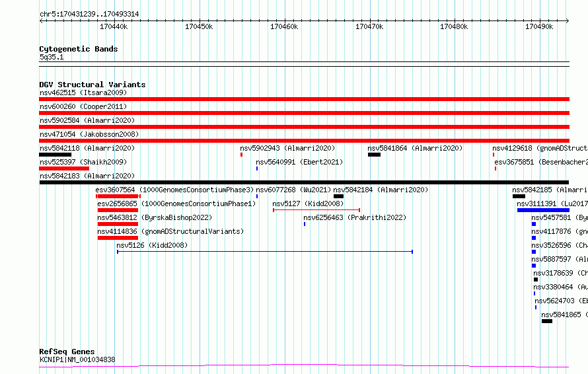Click the red bar under nsv525397
Viewport: 588px width, 374px height.
64,168
